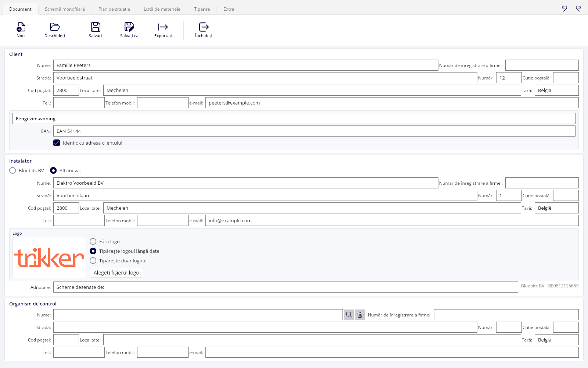The width and height of the screenshot is (588, 368).
Task: Click client e-mail field peeters@example.com
Action: pyautogui.click(x=392, y=103)
